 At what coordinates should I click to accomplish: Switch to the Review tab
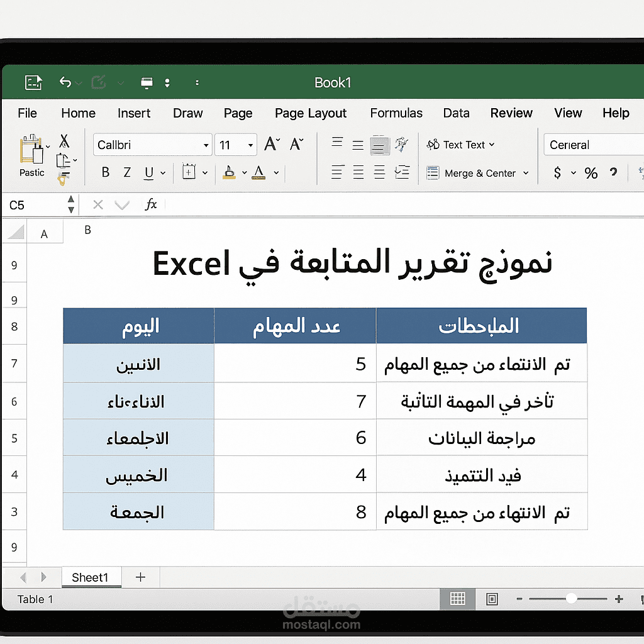(x=511, y=113)
